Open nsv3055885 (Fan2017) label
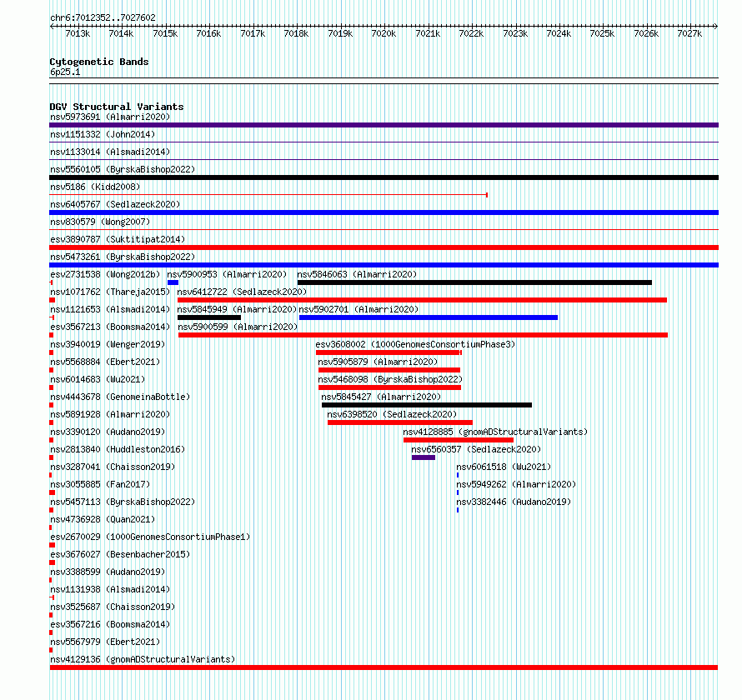The height and width of the screenshot is (700, 742). (100, 484)
